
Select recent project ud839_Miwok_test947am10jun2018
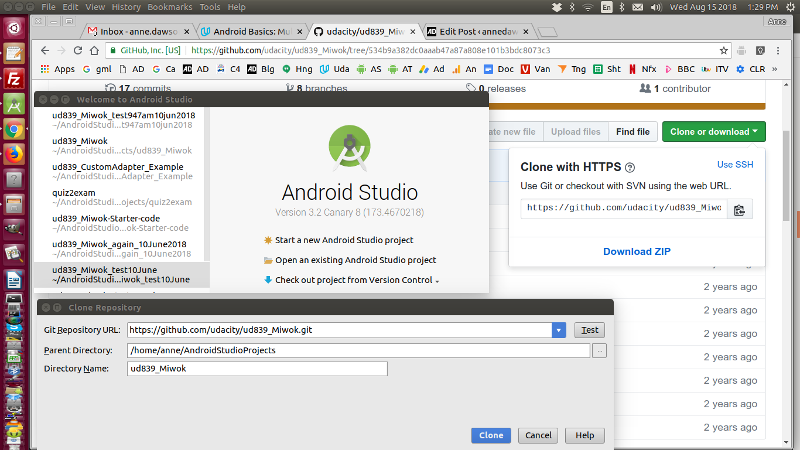click(x=122, y=120)
